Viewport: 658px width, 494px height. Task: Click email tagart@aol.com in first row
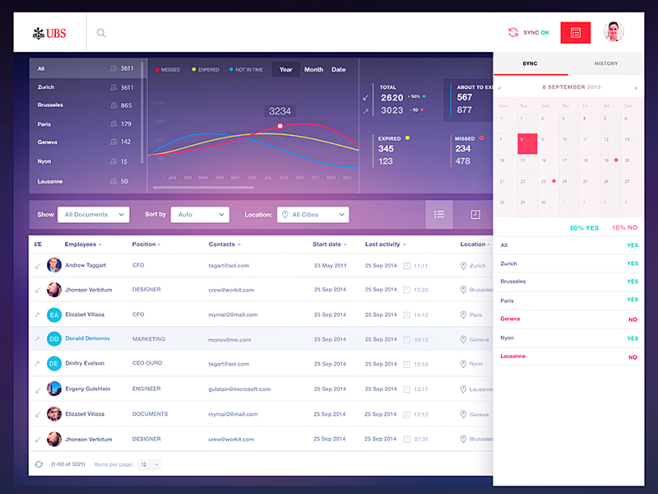click(x=229, y=266)
